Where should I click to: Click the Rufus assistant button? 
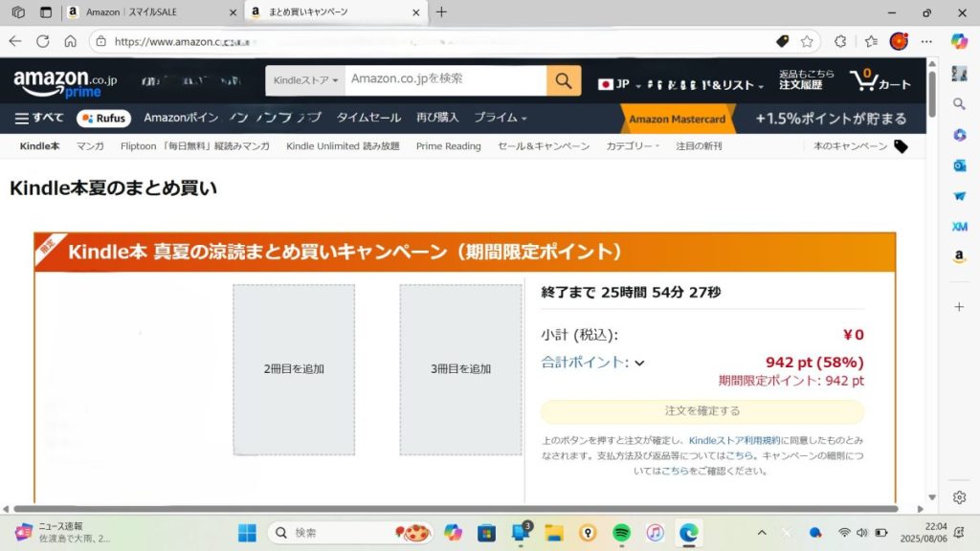103,118
